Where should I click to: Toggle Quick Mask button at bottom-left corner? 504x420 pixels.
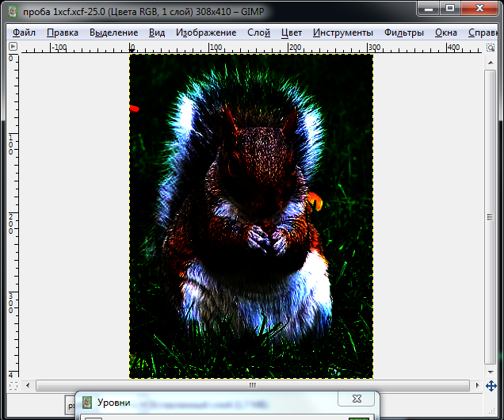click(13, 385)
